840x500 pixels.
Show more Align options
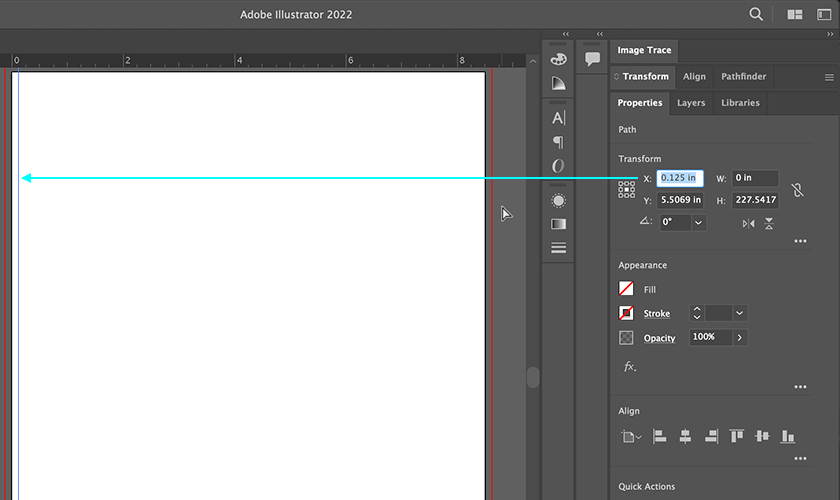tap(800, 459)
